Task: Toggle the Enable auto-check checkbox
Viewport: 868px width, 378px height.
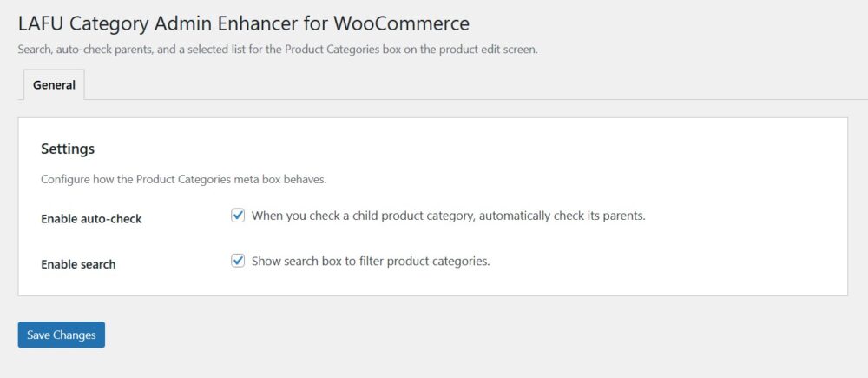Action: click(x=238, y=216)
